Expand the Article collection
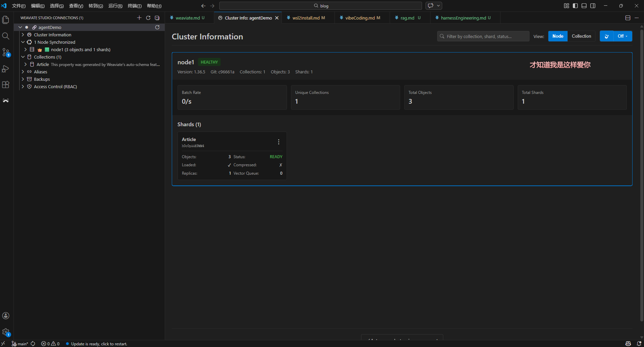This screenshot has height=347, width=644. (x=26, y=64)
